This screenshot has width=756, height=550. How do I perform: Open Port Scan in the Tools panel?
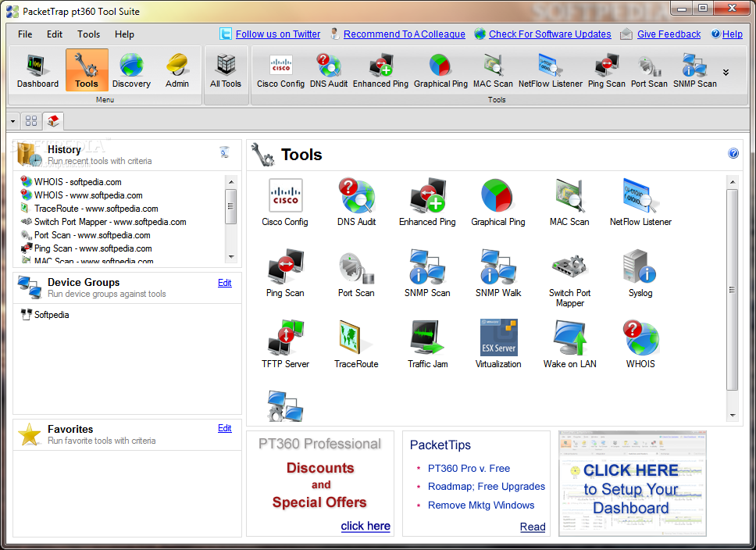356,273
